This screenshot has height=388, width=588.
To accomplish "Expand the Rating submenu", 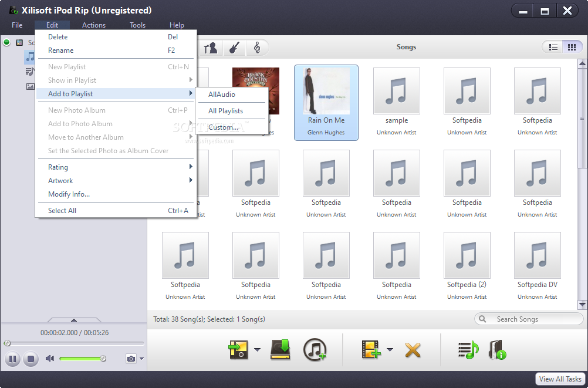I will (116, 167).
